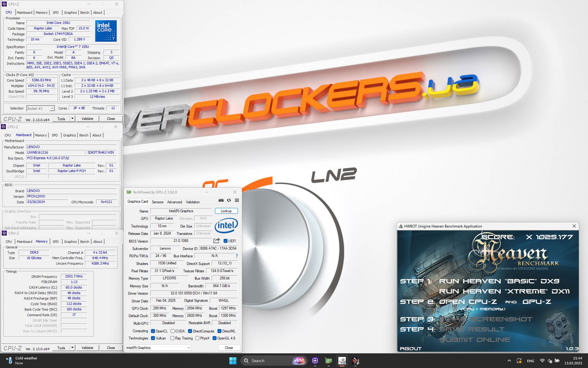Open the Windows Start menu
Viewport: 588px width, 368px height.
coord(233,361)
